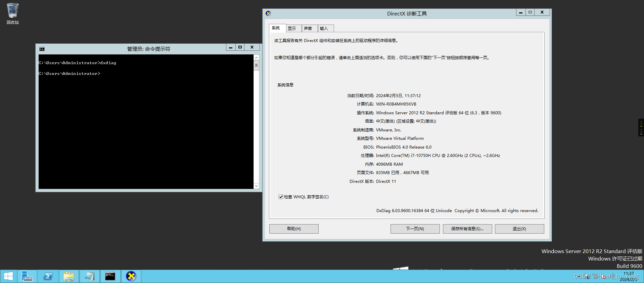
Task: Switch to Command Prompt taskbar icon
Action: pyautogui.click(x=110, y=276)
